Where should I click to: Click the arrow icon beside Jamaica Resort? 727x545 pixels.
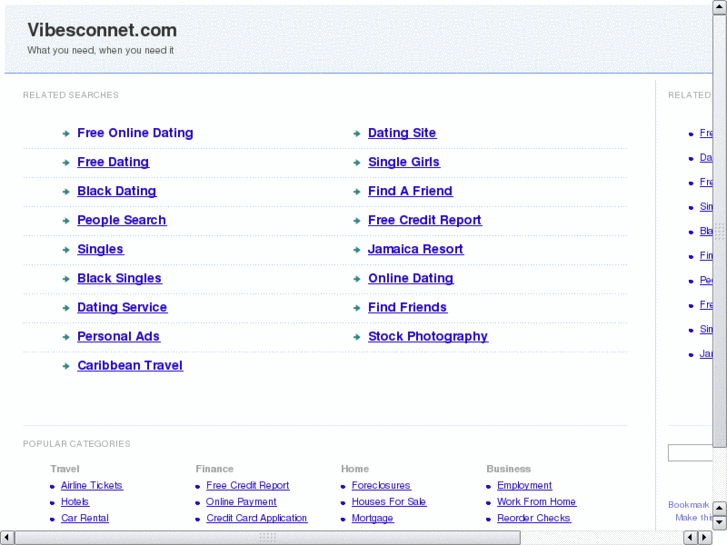point(357,250)
